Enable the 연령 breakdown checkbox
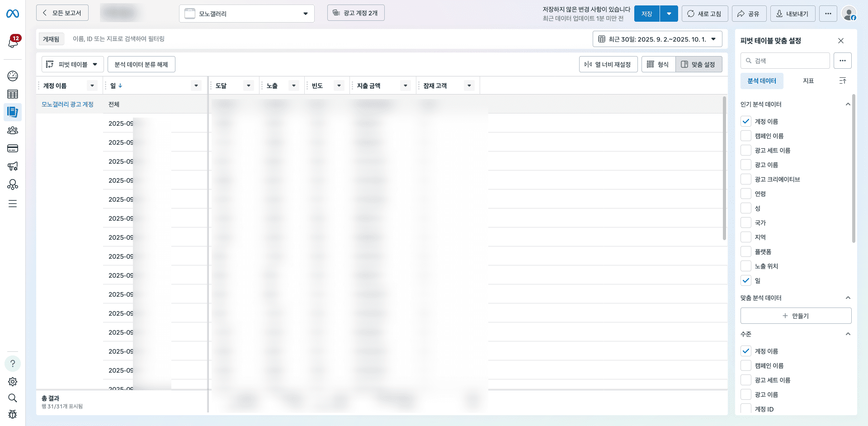Viewport: 868px width, 426px height. [746, 194]
